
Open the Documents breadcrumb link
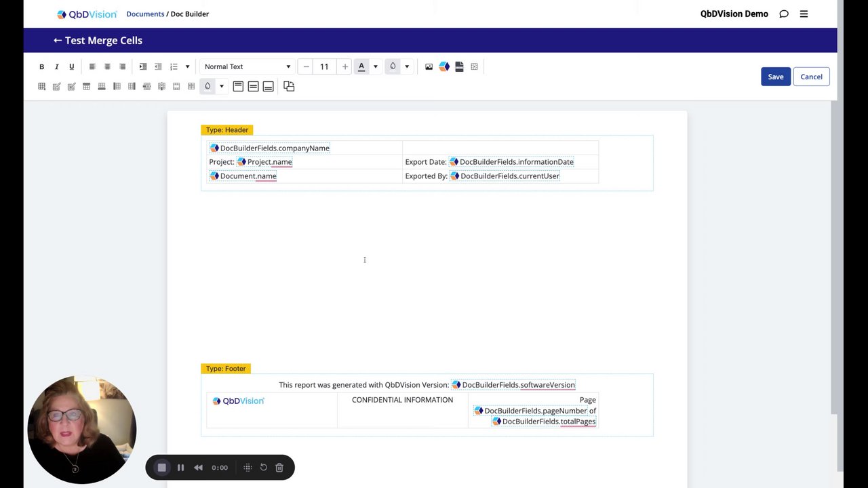click(145, 14)
